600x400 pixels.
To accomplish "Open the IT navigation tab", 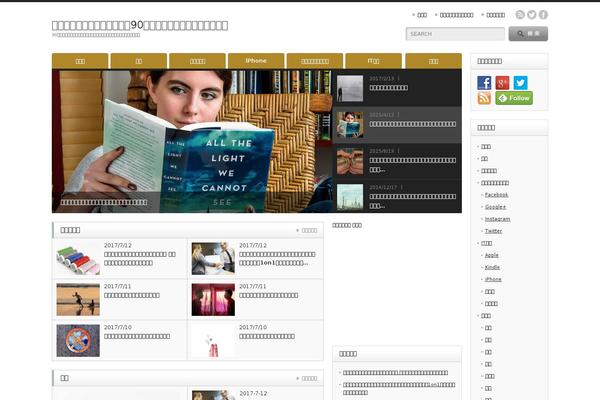I will [373, 61].
